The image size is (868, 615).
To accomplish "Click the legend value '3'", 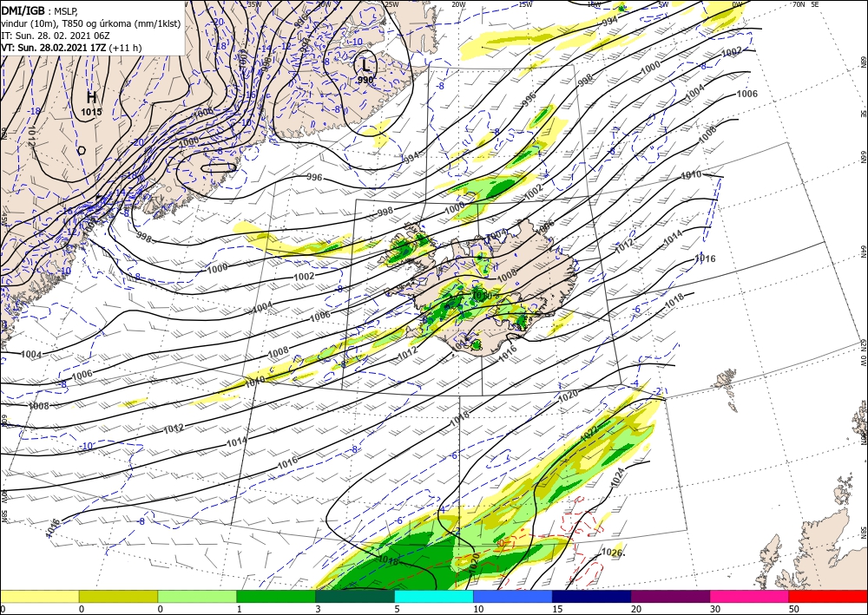I will coord(318,609).
